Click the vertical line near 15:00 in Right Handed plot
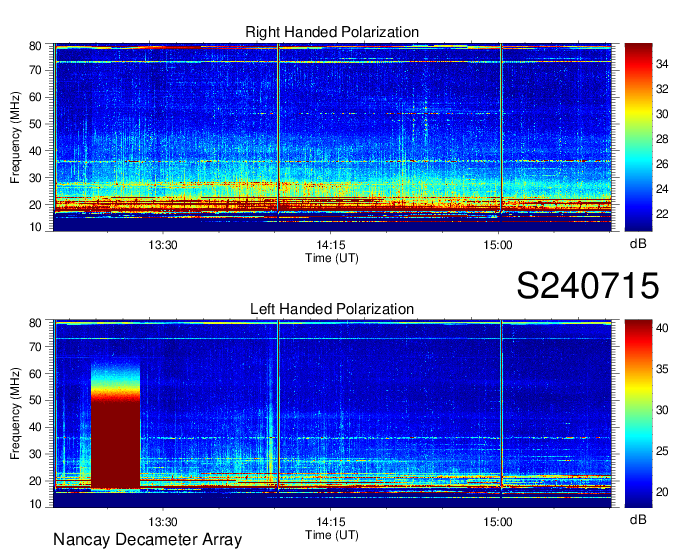The width and height of the screenshot is (680, 552). (x=501, y=128)
